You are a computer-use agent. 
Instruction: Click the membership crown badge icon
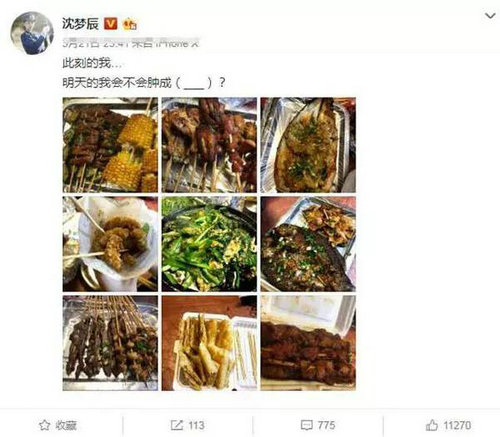(x=130, y=24)
